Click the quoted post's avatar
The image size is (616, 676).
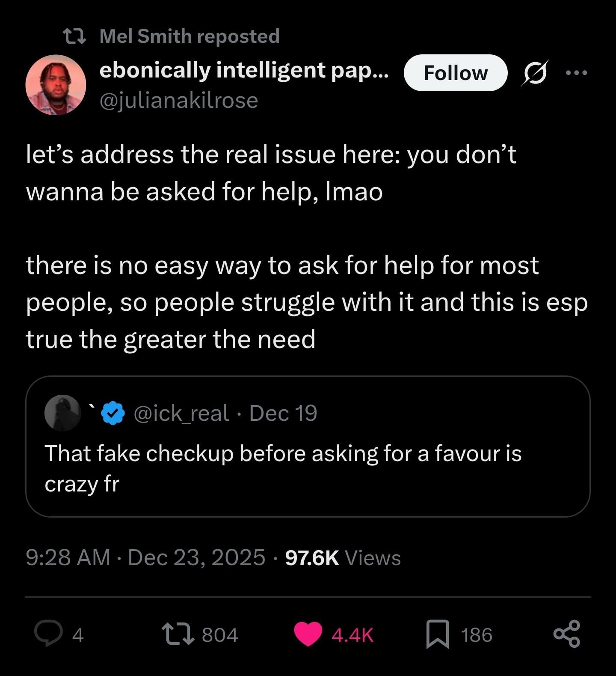tap(63, 413)
